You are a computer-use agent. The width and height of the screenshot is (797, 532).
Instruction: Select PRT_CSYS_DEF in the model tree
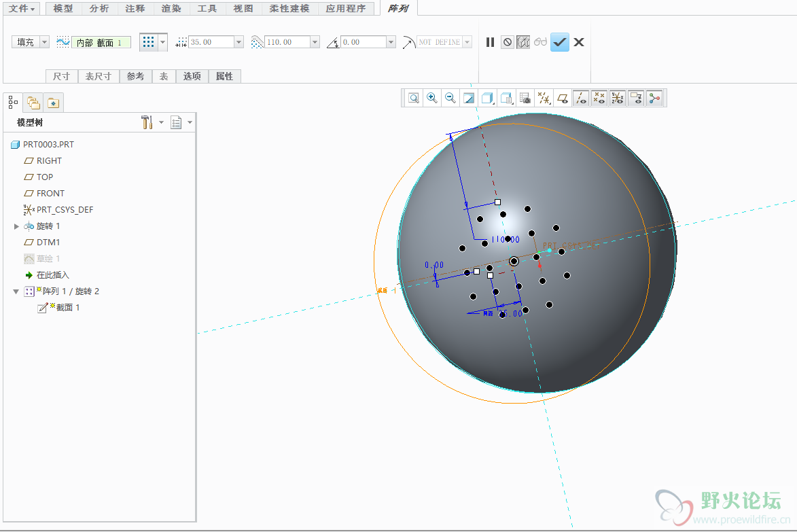point(58,209)
